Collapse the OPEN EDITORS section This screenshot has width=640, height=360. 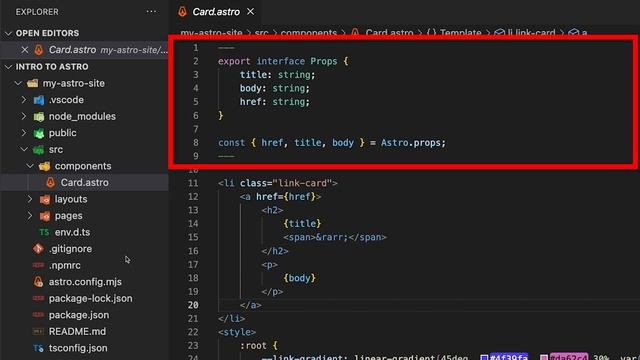[x=8, y=33]
